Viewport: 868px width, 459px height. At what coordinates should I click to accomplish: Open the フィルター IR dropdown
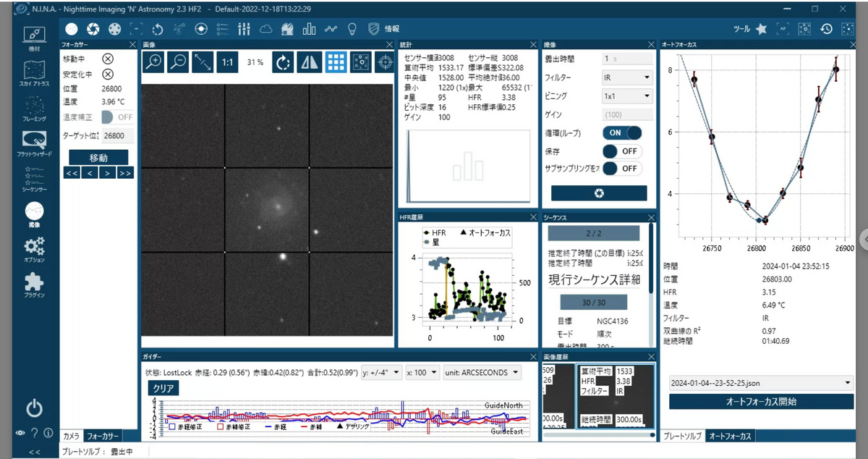coord(627,77)
